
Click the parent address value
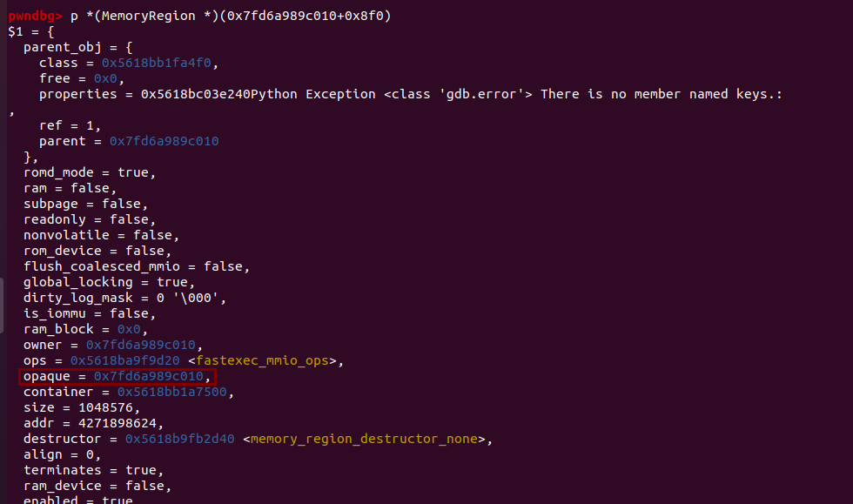pyautogui.click(x=165, y=141)
